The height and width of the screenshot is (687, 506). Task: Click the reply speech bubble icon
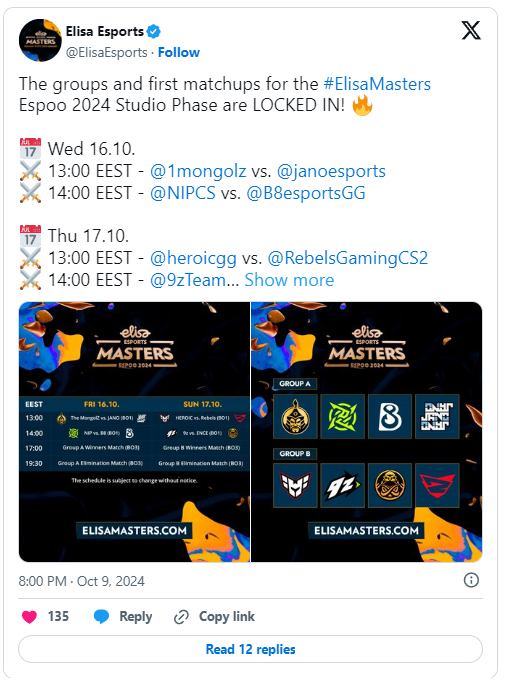[101, 616]
